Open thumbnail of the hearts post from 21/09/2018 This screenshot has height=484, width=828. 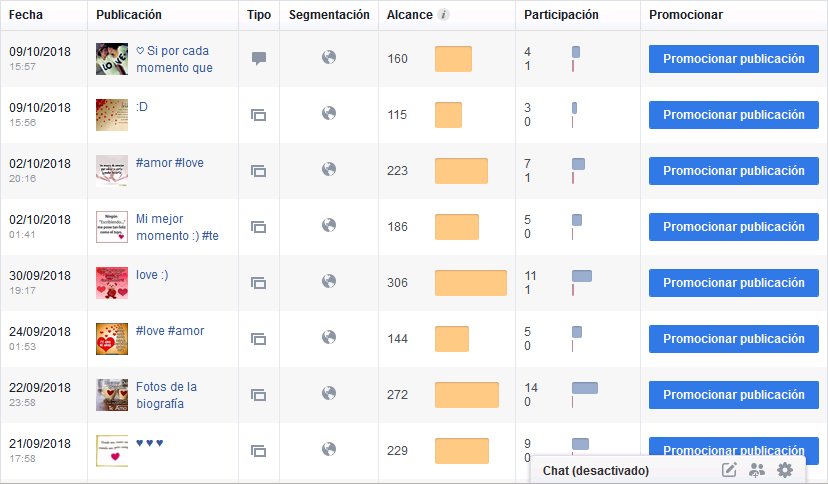tap(112, 451)
